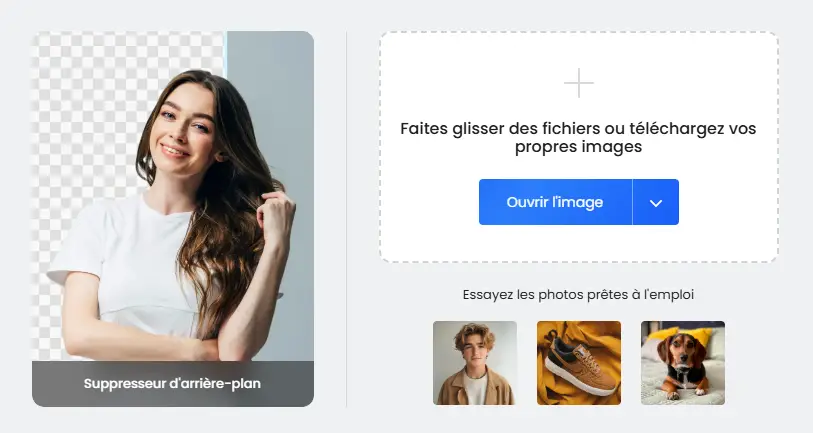813x433 pixels.
Task: Expand the chevron beside 'Ouvrir l'image'
Action: [656, 202]
